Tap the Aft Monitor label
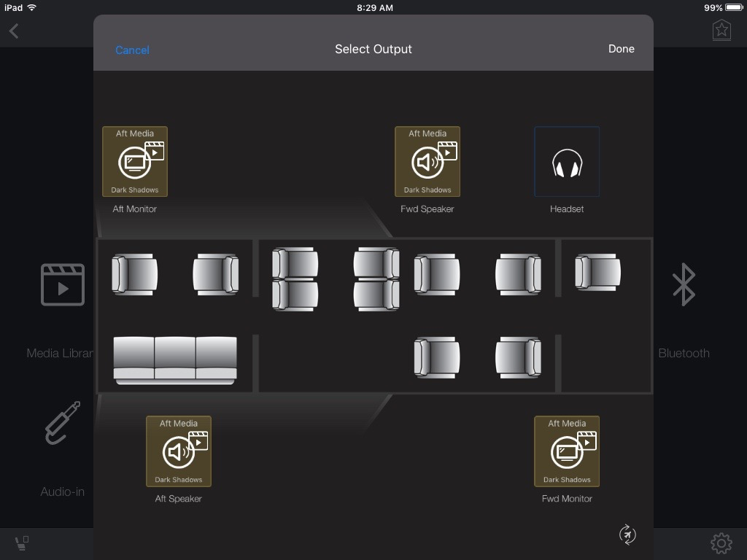This screenshot has height=560, width=747. 134,209
